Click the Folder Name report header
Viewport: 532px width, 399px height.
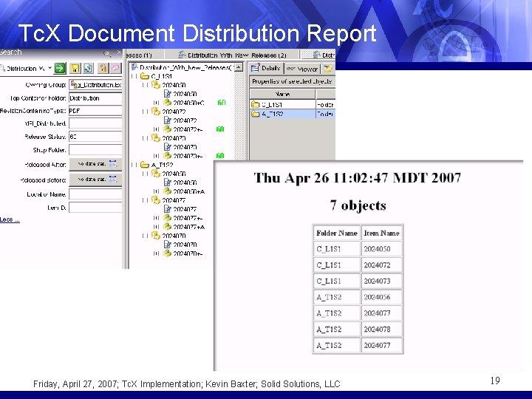[337, 233]
